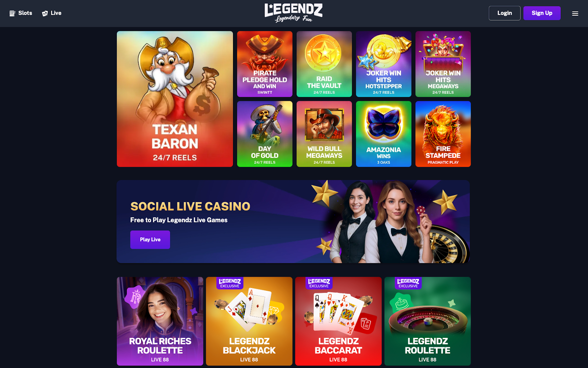Open Pirate Pledge Hold and Win tile
The image size is (588, 368).
click(265, 64)
